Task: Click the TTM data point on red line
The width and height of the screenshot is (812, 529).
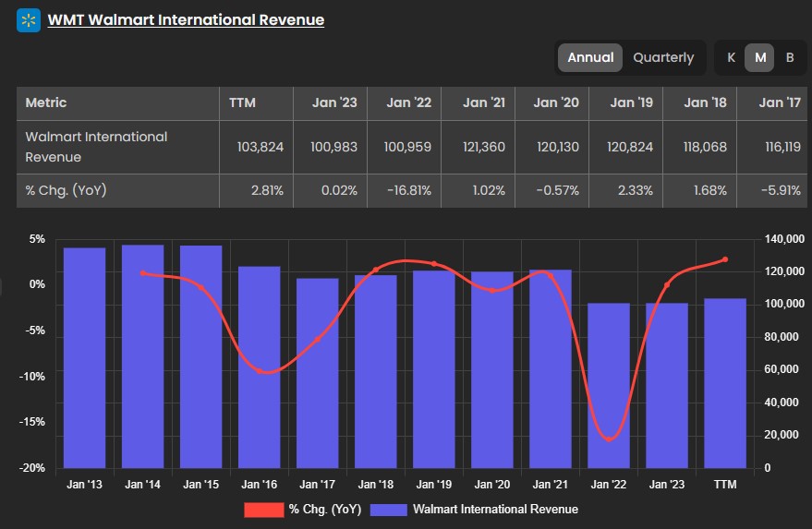Action: click(725, 259)
